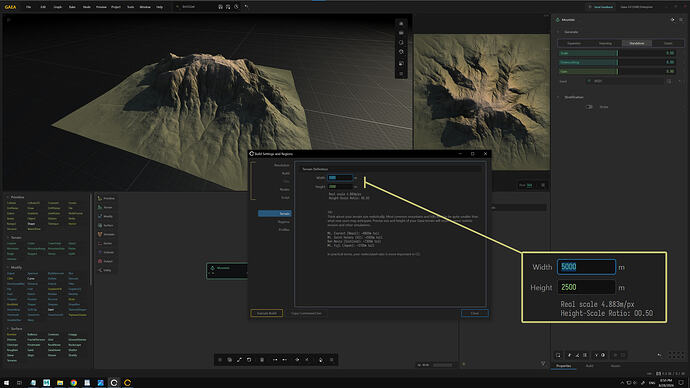Click the 2D terrain preview thumbnail

pos(482,102)
